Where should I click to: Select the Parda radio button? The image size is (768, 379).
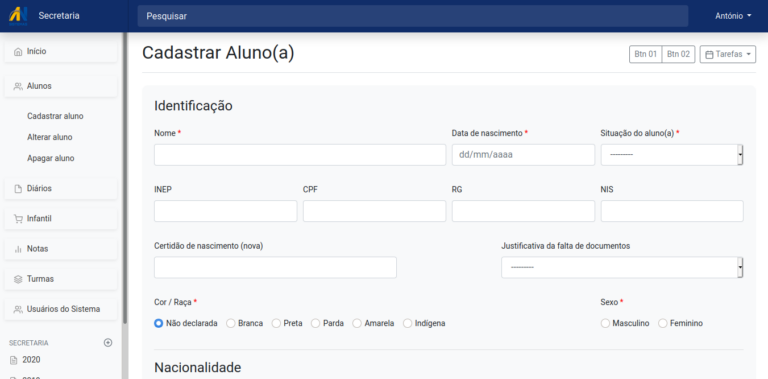(x=315, y=323)
